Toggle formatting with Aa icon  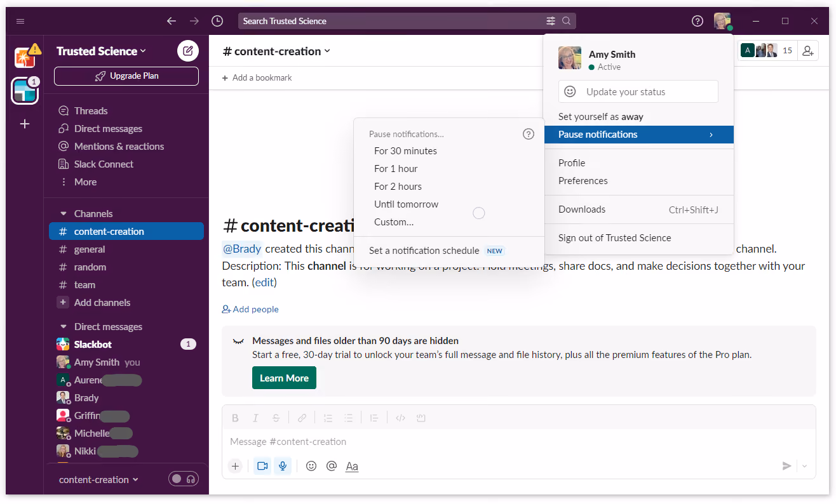[x=352, y=466]
